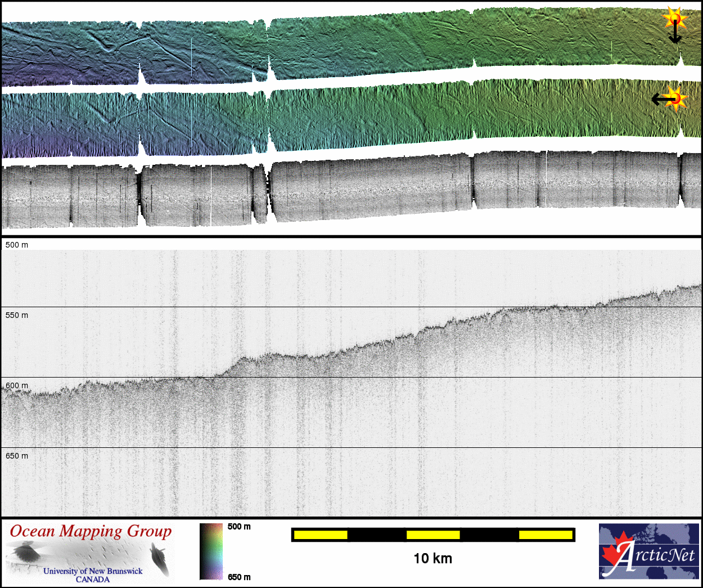Click the middle yellow segment of scale bar

[x=432, y=535]
